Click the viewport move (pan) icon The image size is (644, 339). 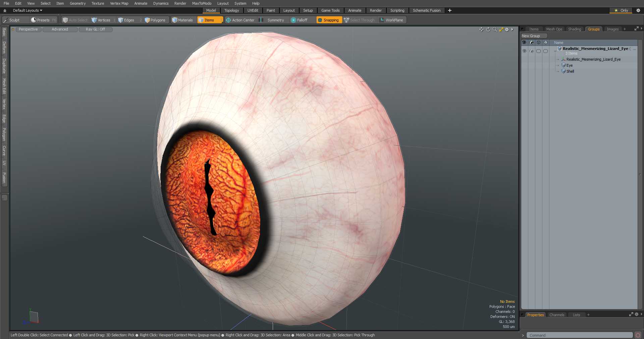click(482, 29)
